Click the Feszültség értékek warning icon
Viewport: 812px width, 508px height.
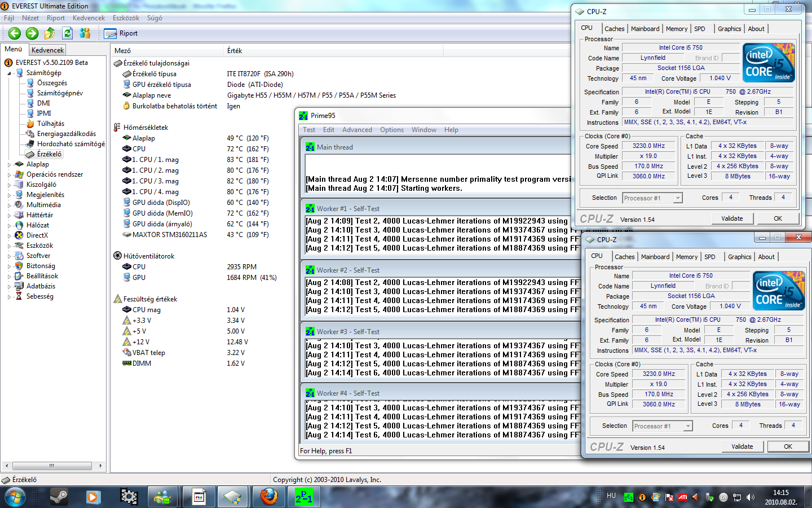118,299
